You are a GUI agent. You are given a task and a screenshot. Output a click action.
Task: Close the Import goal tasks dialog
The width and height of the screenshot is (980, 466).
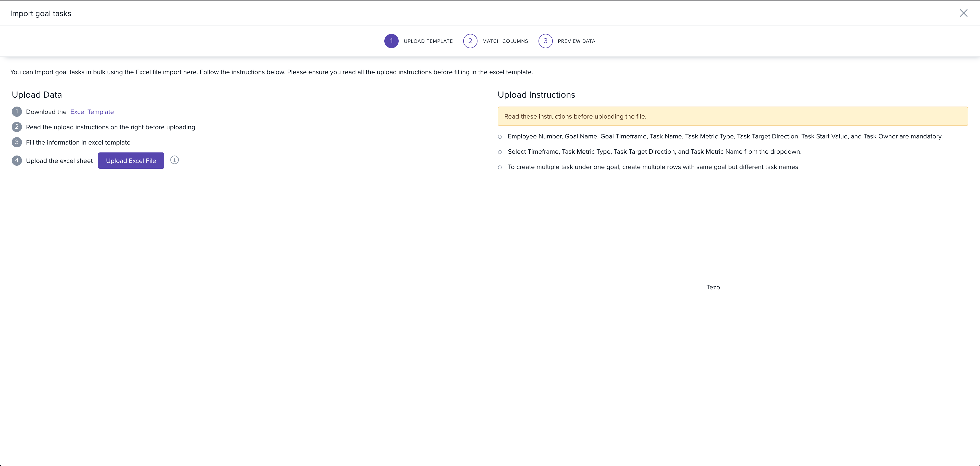(x=963, y=13)
